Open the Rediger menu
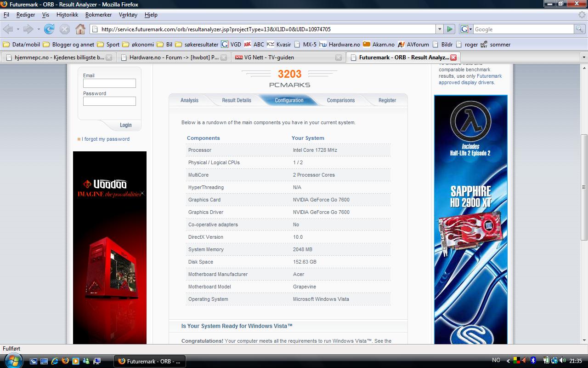The height and width of the screenshot is (368, 588). (26, 15)
